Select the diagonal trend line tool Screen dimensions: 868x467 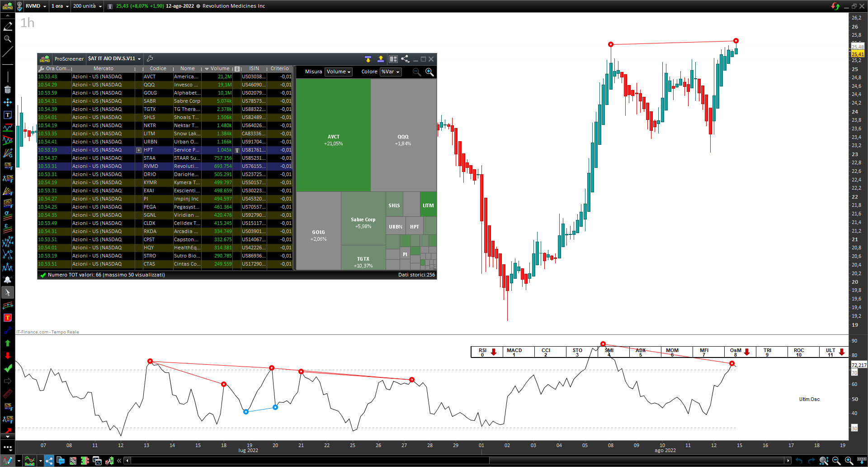point(8,52)
